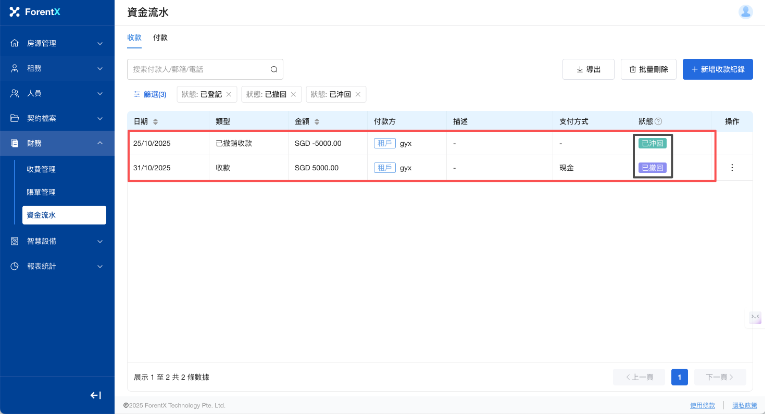Click the search magnifier icon
This screenshot has height=414, width=765.
pyautogui.click(x=274, y=69)
